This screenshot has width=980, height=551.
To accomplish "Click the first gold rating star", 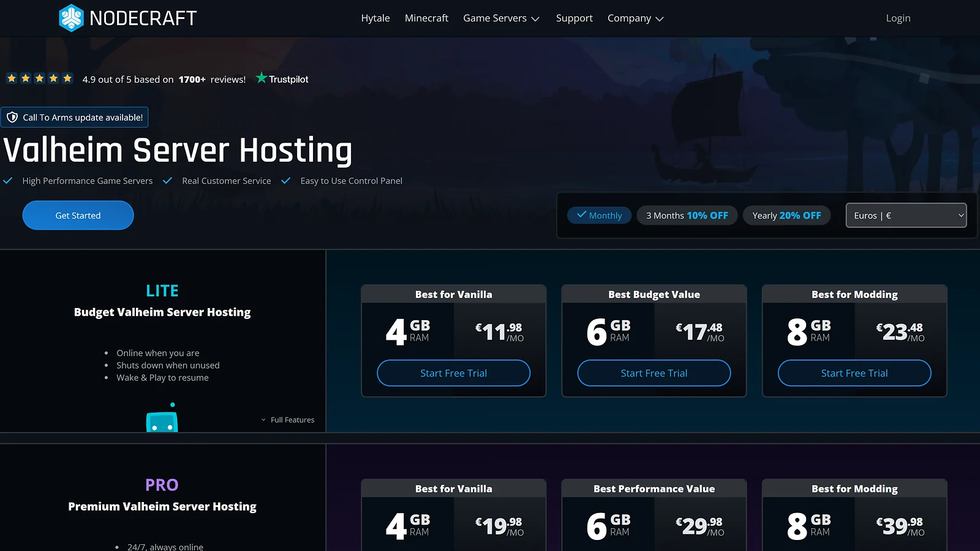I will point(12,78).
